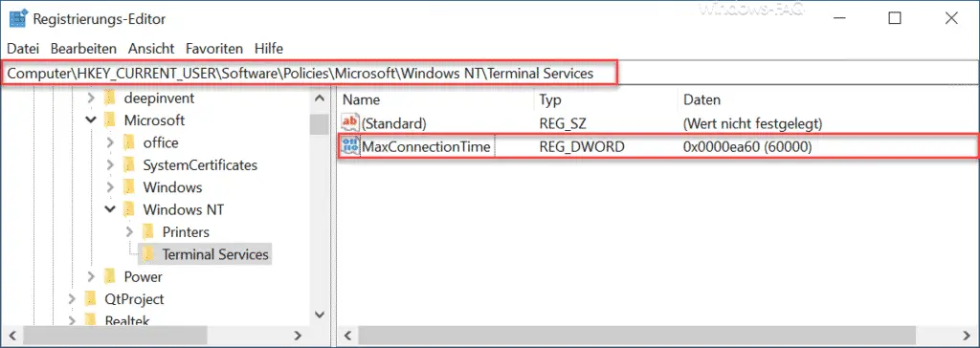Select the deepinvent tree entry
The width and height of the screenshot is (980, 348).
(x=159, y=98)
